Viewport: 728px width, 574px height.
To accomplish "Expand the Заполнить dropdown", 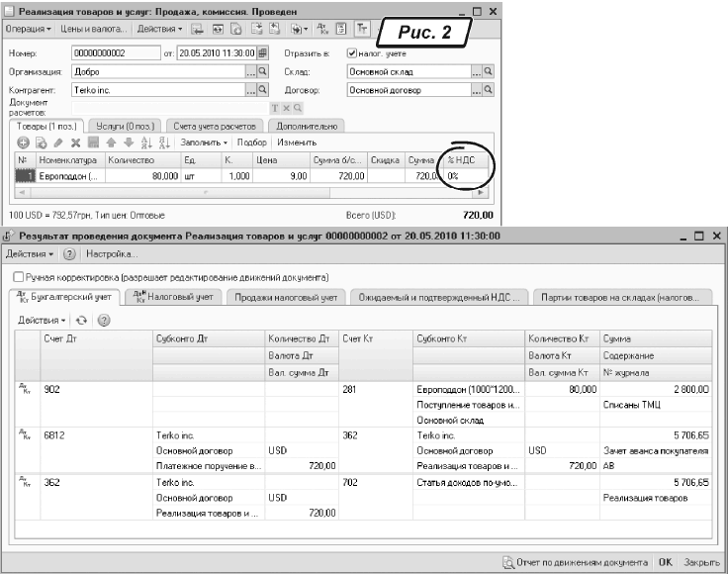I will click(x=204, y=143).
